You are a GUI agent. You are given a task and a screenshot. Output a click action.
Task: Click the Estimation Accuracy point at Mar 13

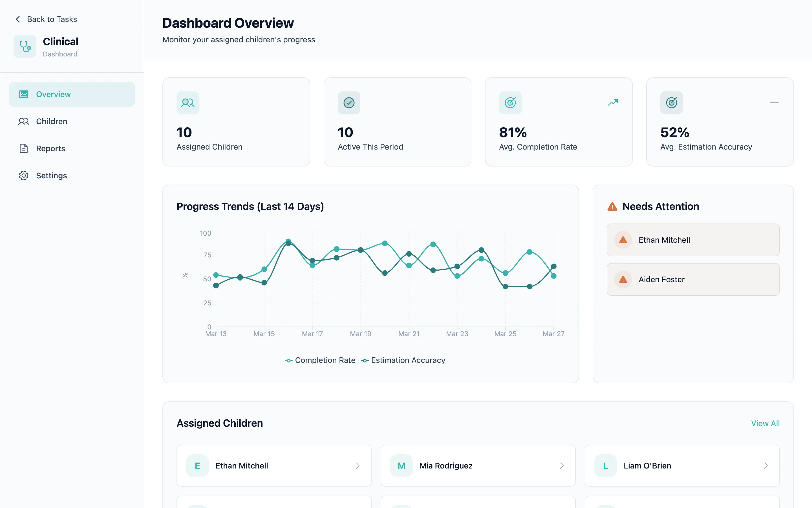[216, 286]
